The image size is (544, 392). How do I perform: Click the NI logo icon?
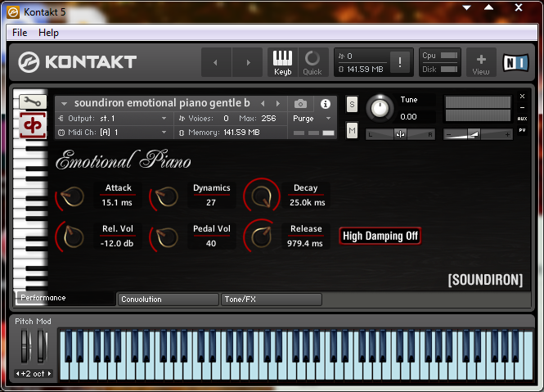pyautogui.click(x=516, y=63)
